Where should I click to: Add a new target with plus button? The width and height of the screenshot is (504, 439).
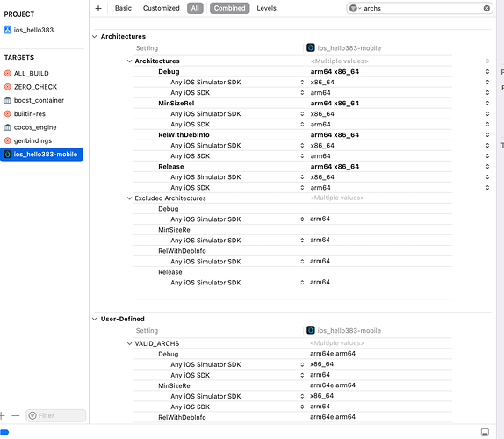3,415
